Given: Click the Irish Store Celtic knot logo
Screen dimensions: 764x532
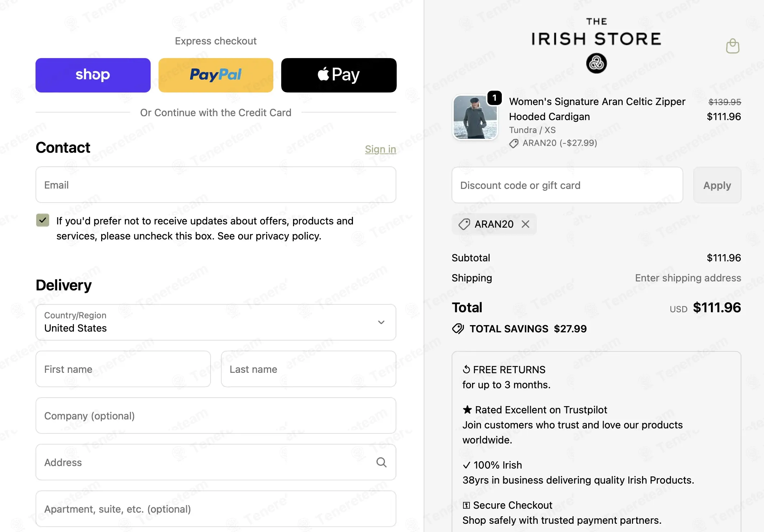Looking at the screenshot, I should (596, 63).
